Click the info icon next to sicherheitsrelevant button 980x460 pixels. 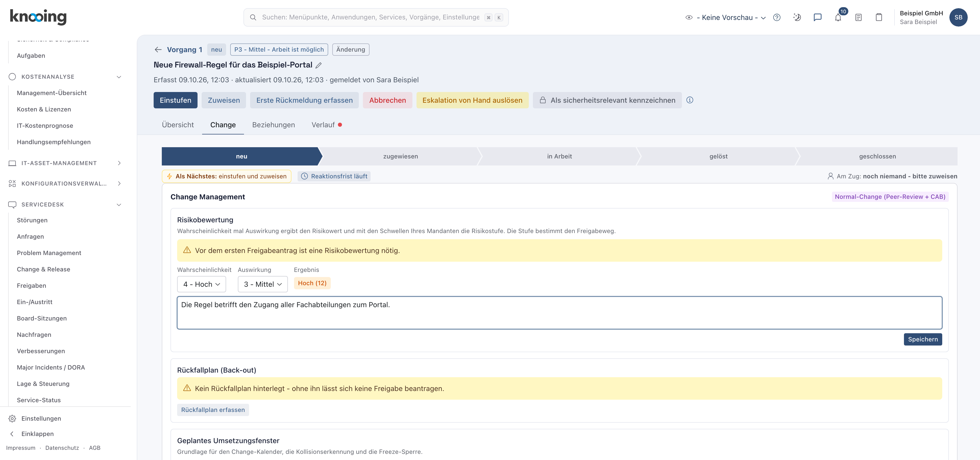[690, 100]
